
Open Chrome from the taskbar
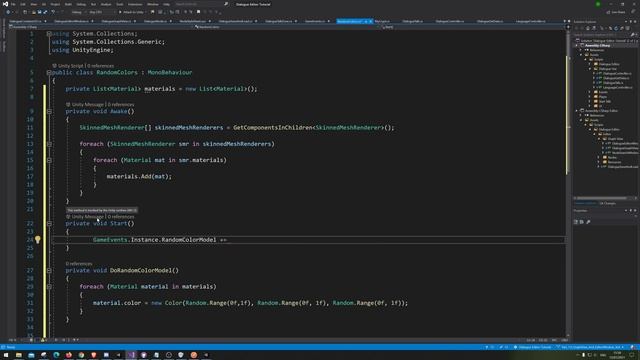[x=81, y=355]
